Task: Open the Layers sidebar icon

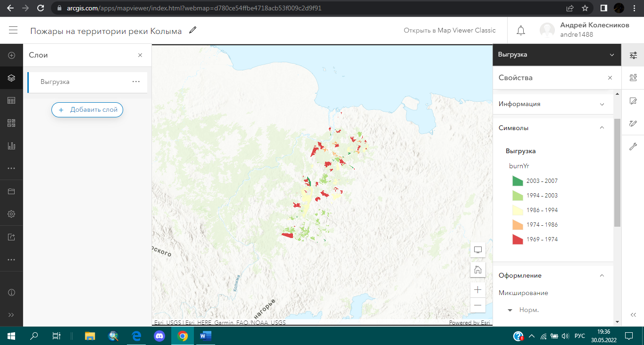Action: (x=12, y=78)
